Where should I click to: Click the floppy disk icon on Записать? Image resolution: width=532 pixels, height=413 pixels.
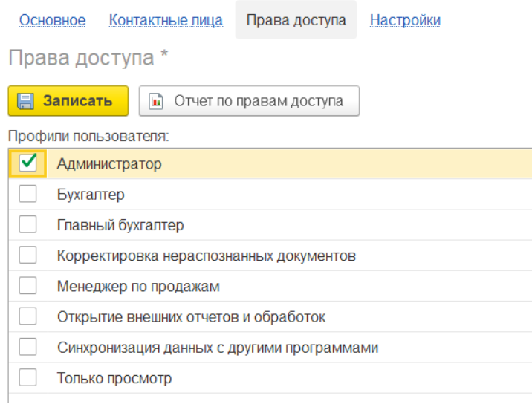click(x=26, y=101)
